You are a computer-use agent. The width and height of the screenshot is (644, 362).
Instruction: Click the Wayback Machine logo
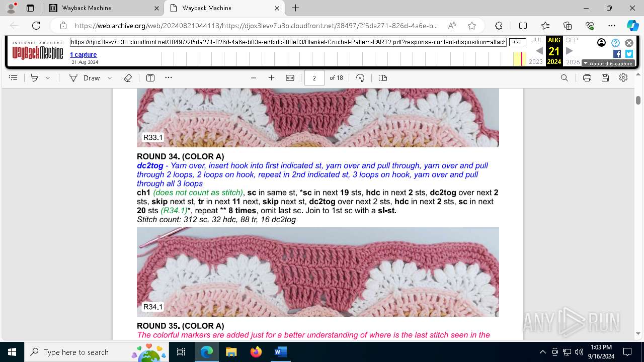tap(38, 51)
